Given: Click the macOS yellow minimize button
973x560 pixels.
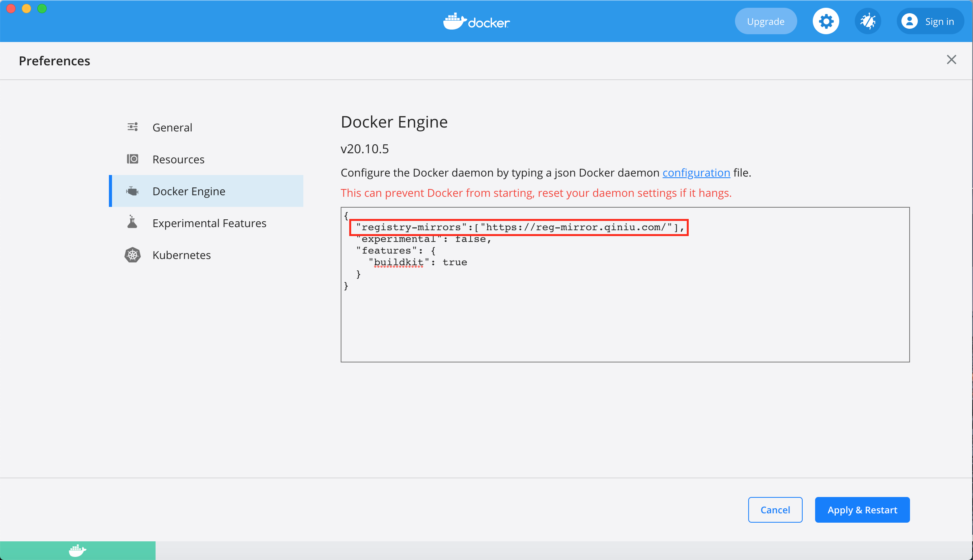Looking at the screenshot, I should click(26, 8).
